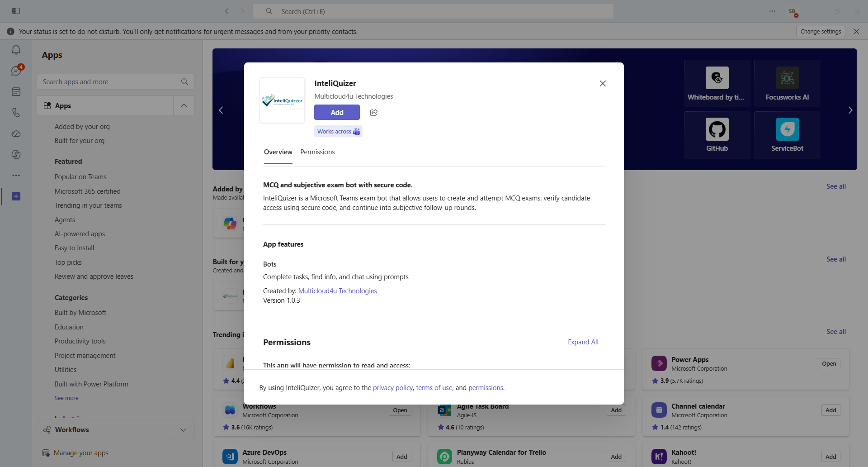Click the Azure DevOps app icon
This screenshot has width=868, height=467.
(x=230, y=457)
